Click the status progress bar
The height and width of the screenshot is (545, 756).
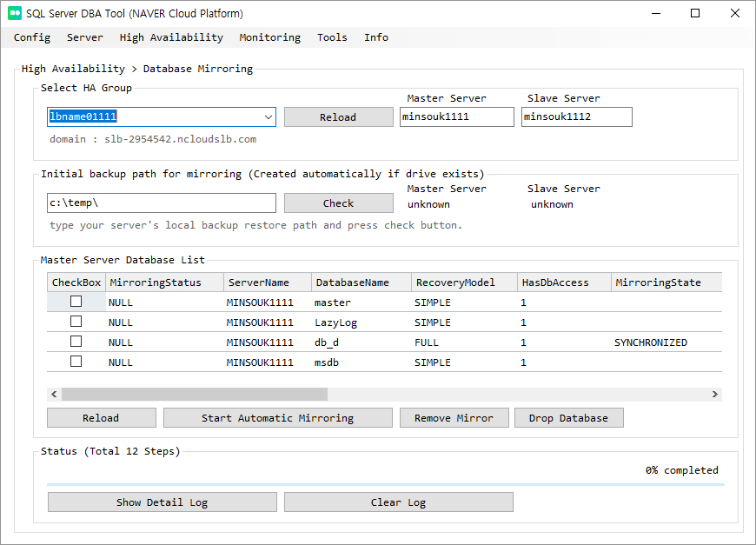click(x=386, y=484)
